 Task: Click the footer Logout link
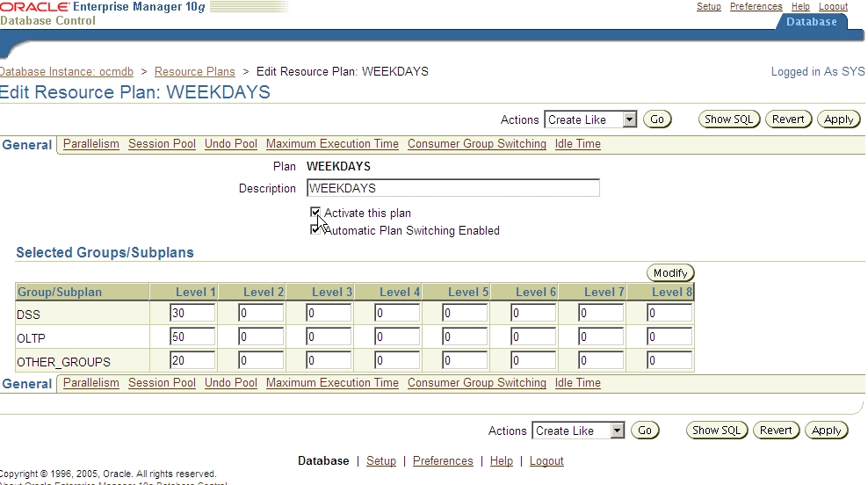pyautogui.click(x=546, y=461)
